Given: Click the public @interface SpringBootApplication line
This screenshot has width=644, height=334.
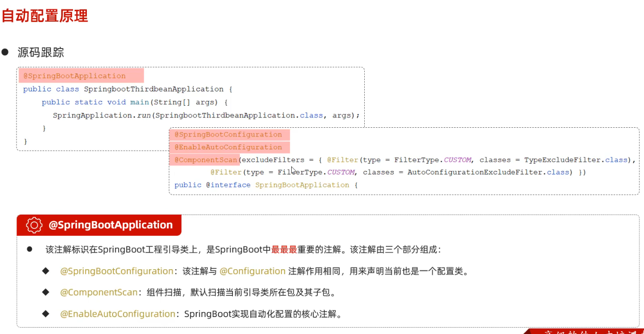Looking at the screenshot, I should [x=266, y=185].
